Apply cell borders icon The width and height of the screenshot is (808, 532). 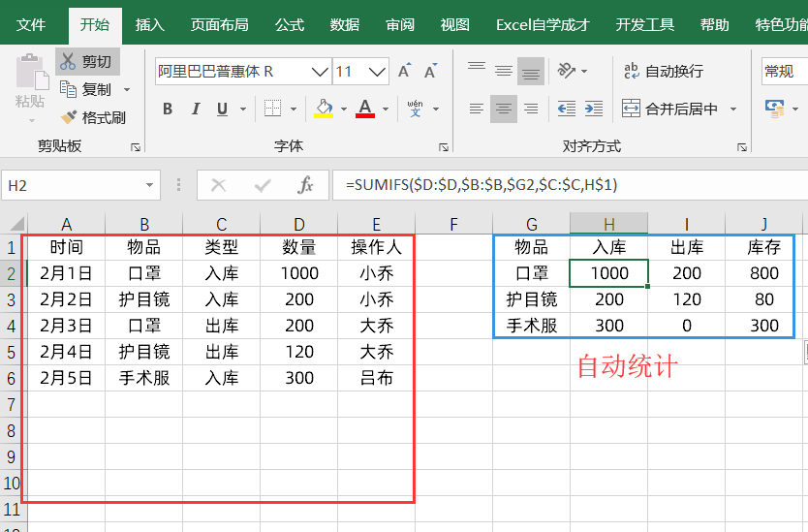point(272,109)
